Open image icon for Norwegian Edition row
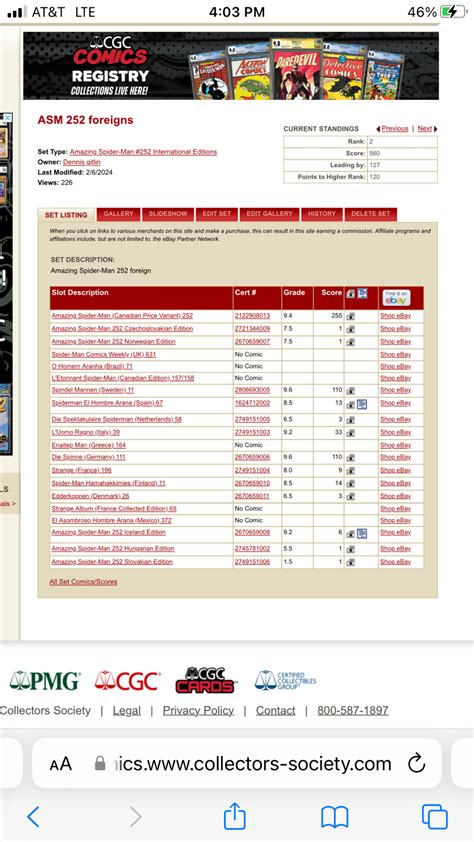 pos(350,342)
